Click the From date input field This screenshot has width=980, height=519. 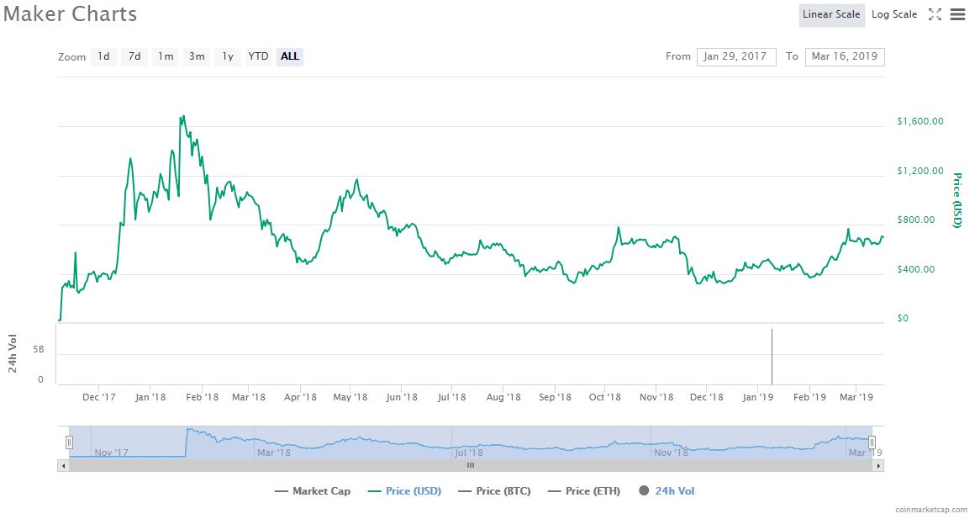coord(735,56)
